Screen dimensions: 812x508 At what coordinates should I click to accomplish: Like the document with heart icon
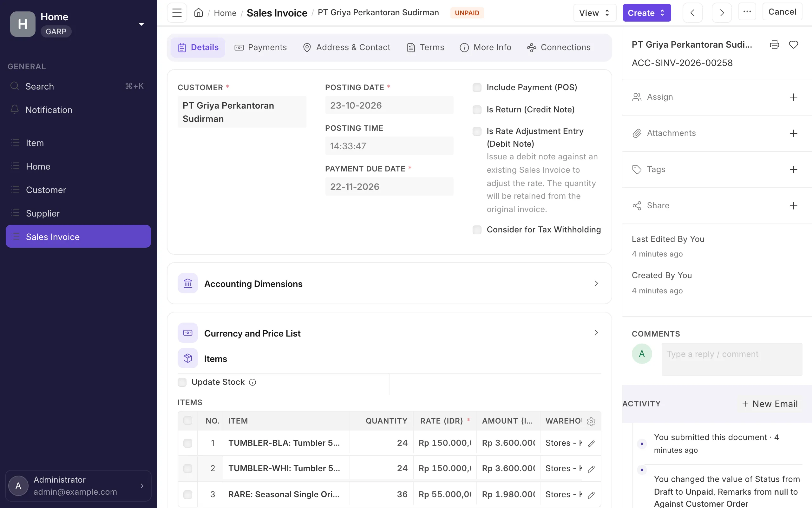[794, 44]
